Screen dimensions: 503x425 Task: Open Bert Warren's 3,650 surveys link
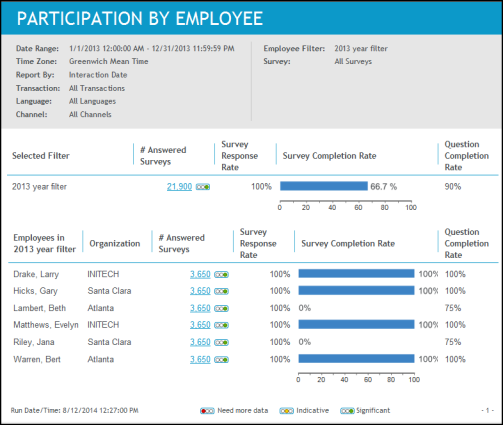tap(200, 359)
